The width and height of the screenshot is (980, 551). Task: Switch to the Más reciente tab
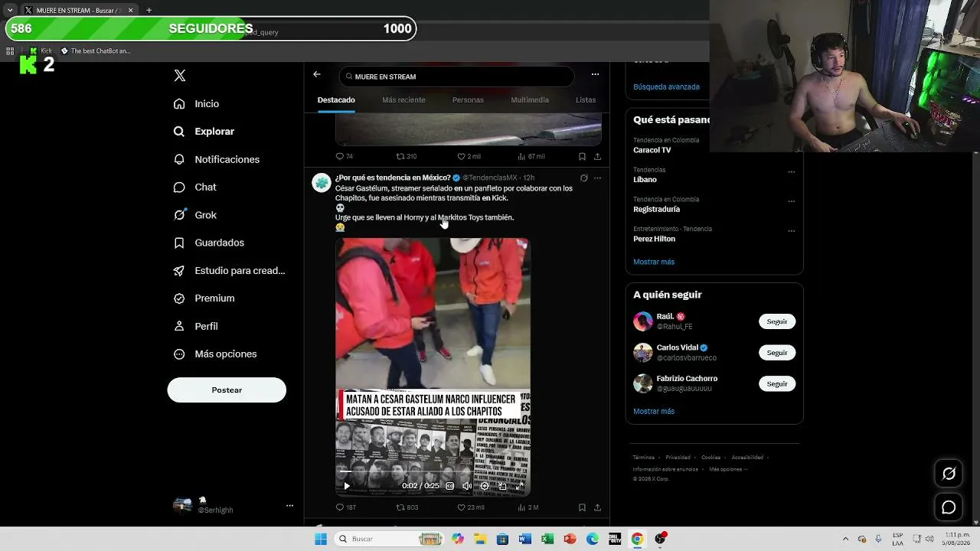[403, 100]
